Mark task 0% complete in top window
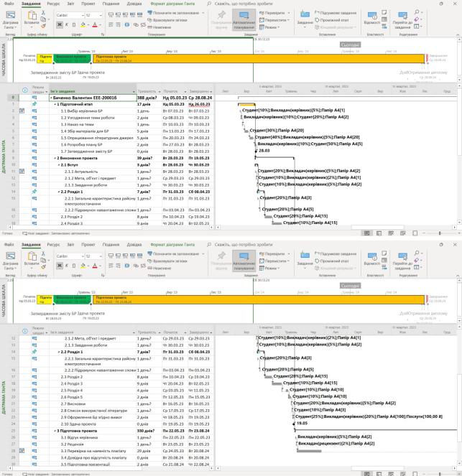The width and height of the screenshot is (462, 476). pyautogui.click(x=111, y=14)
